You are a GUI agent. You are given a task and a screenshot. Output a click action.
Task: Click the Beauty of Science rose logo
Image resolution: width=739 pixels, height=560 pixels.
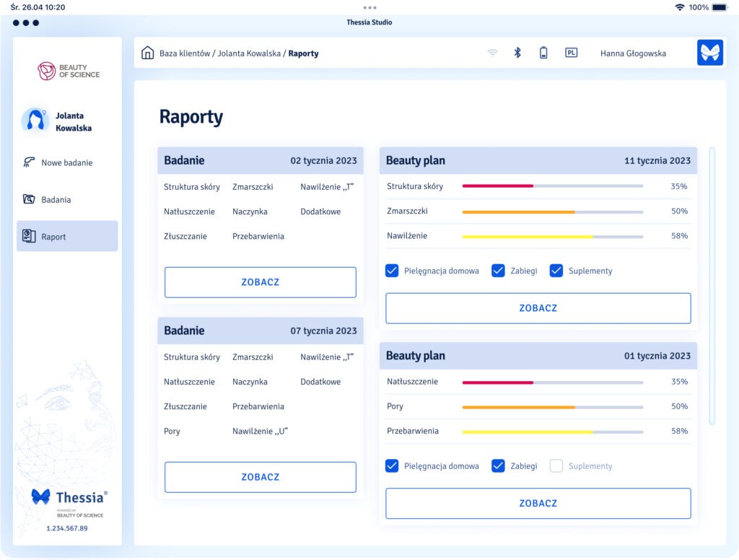48,71
